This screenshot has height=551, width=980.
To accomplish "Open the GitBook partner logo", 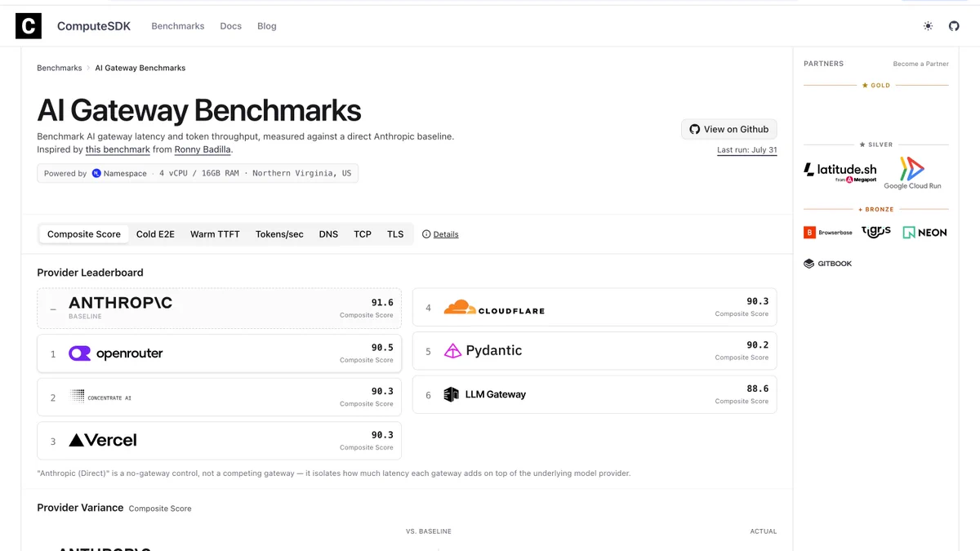I will coord(828,264).
